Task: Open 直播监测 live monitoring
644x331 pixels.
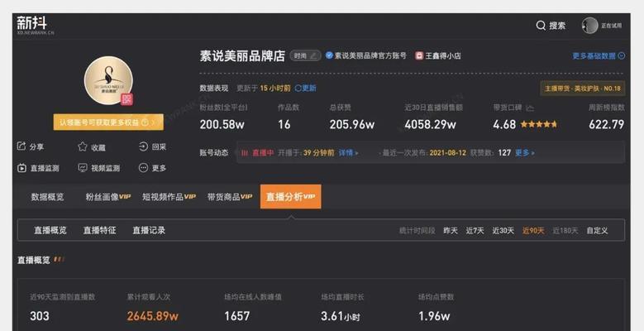Action: click(x=38, y=168)
